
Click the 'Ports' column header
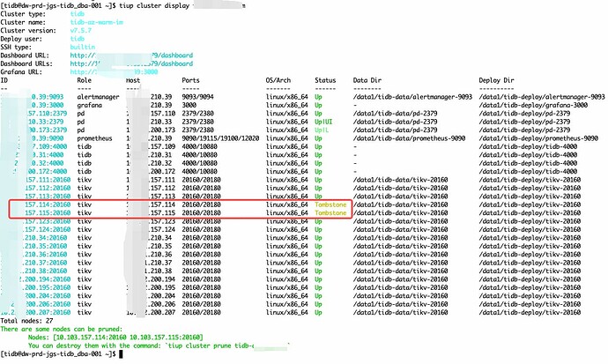tap(191, 80)
